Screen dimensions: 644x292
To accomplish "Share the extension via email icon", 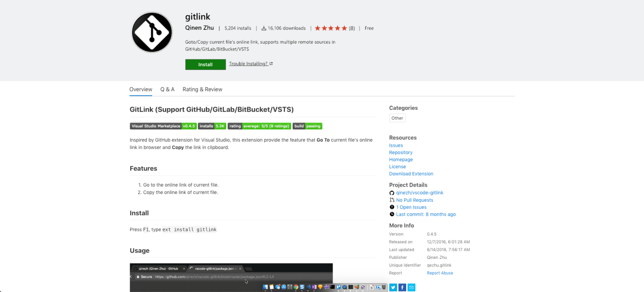I will 411,287.
